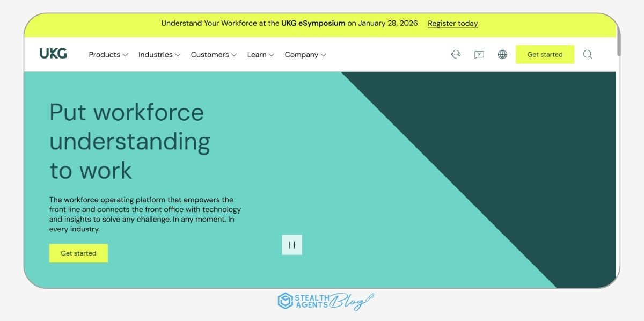Open the Customers dropdown menu
644x321 pixels.
(x=213, y=54)
